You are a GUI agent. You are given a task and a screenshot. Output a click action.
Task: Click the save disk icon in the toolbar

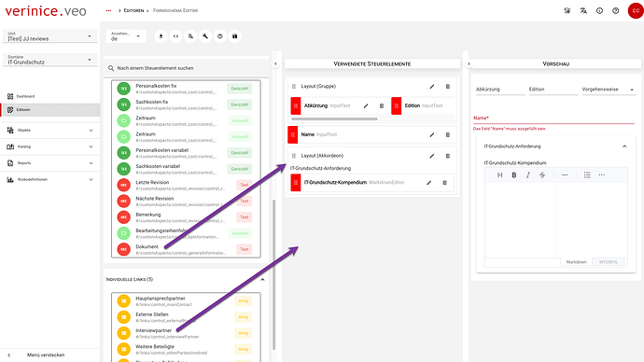[x=235, y=36]
